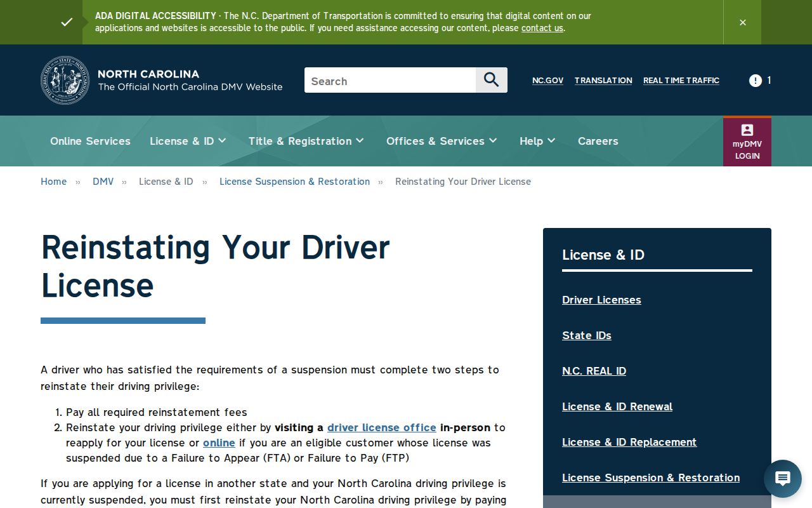Expand the Title & Registration menu

[x=306, y=141]
